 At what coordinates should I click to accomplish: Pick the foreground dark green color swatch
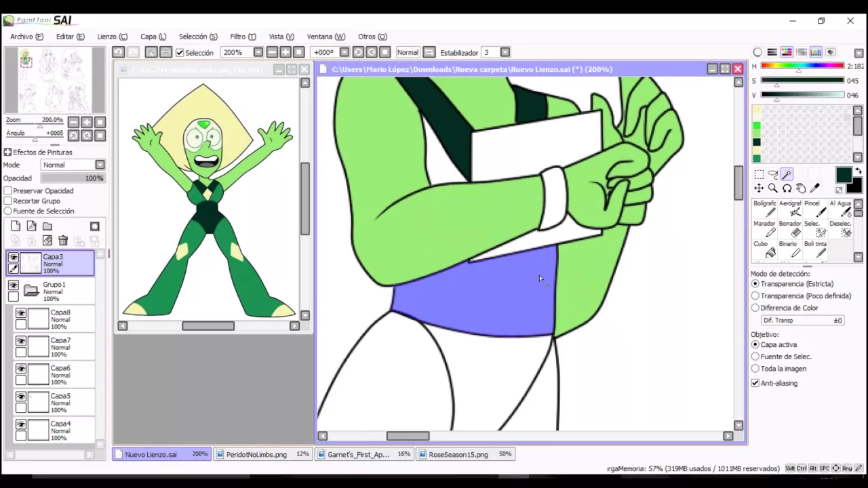tap(844, 176)
